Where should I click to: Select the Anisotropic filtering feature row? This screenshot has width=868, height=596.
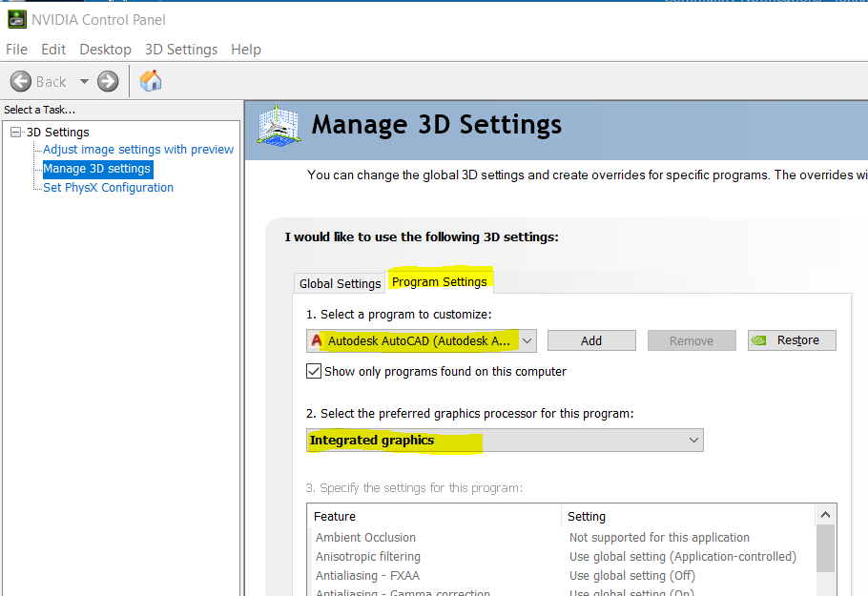tap(368, 557)
